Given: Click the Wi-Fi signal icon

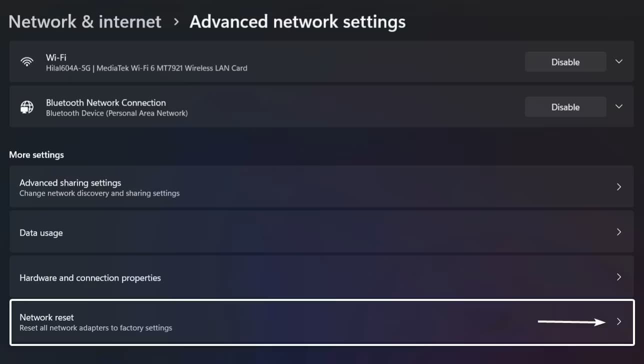Looking at the screenshot, I should click(x=26, y=62).
